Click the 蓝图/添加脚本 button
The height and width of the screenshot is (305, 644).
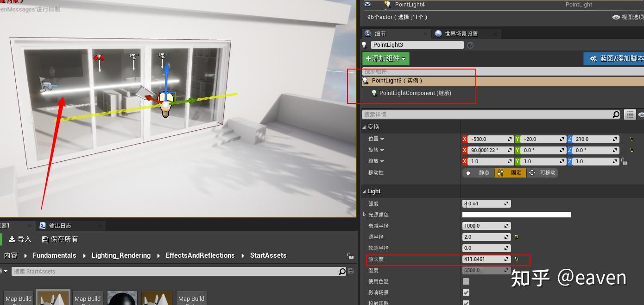613,58
